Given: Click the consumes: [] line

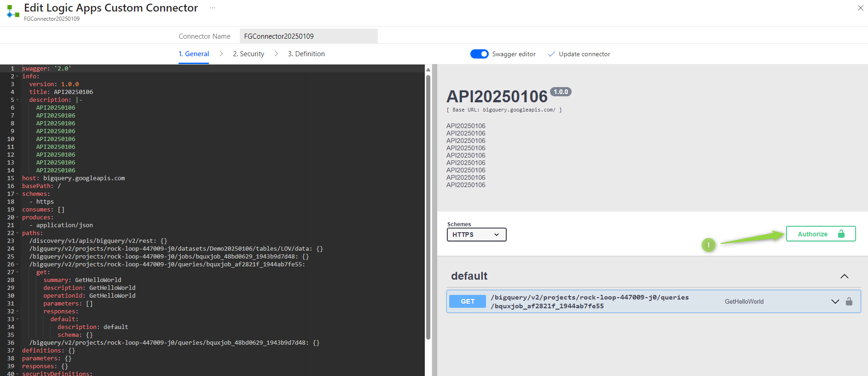Looking at the screenshot, I should click(43, 210).
